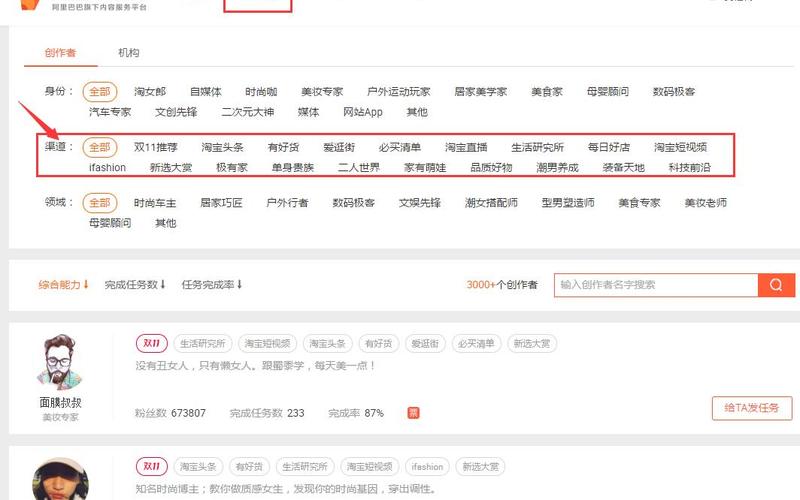Sort creators by 完成任务数
The width and height of the screenshot is (800, 500).
pyautogui.click(x=135, y=285)
